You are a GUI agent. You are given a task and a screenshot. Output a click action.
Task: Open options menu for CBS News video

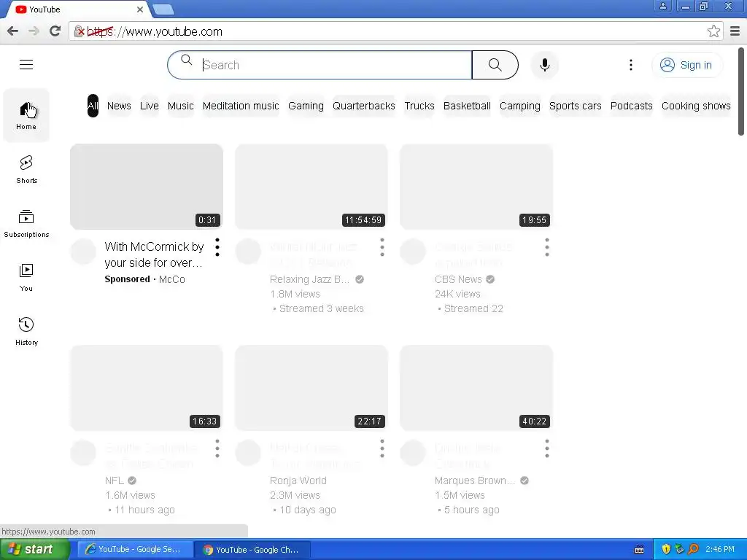click(547, 247)
